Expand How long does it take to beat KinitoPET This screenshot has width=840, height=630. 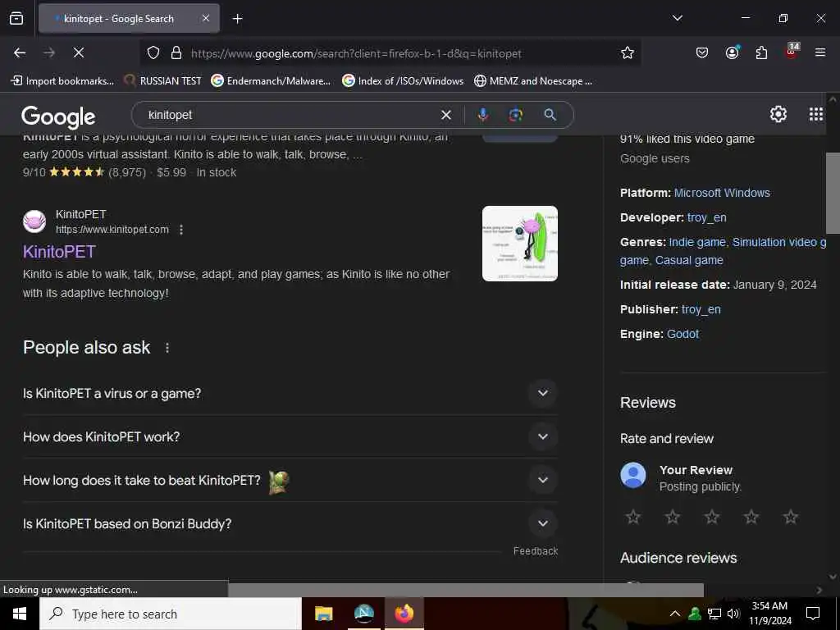click(290, 480)
